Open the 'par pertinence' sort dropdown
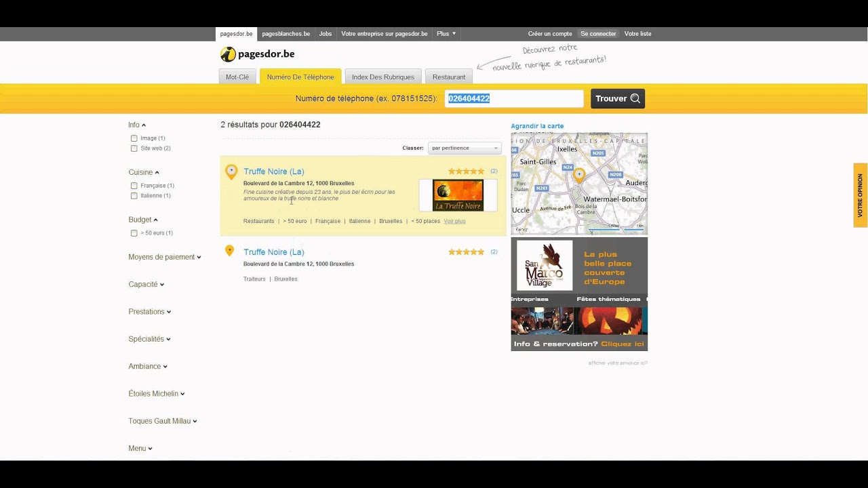 click(465, 148)
